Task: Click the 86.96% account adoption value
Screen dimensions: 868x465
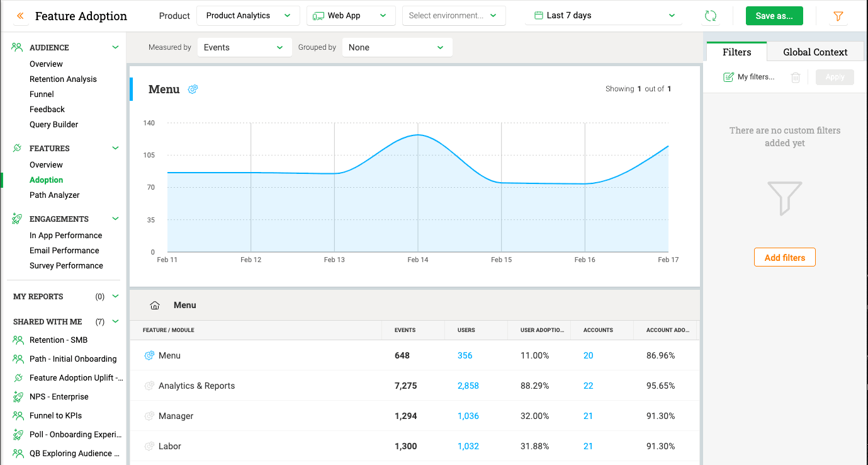Action: click(660, 355)
